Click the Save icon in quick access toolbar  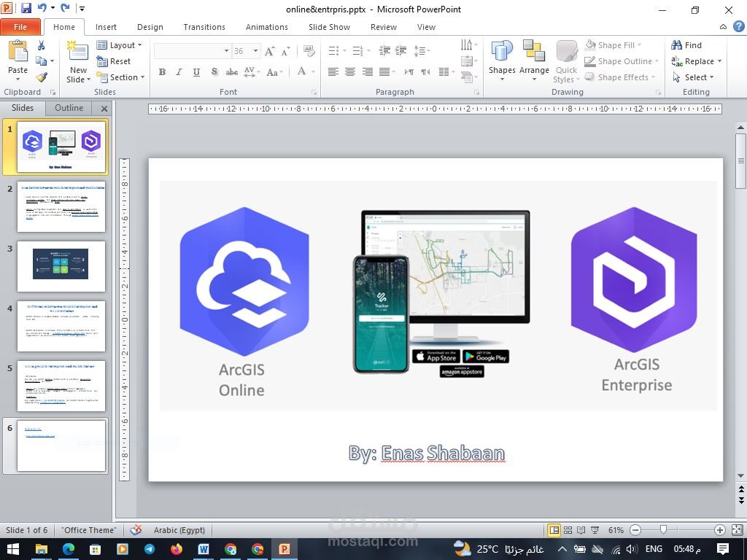tap(26, 8)
